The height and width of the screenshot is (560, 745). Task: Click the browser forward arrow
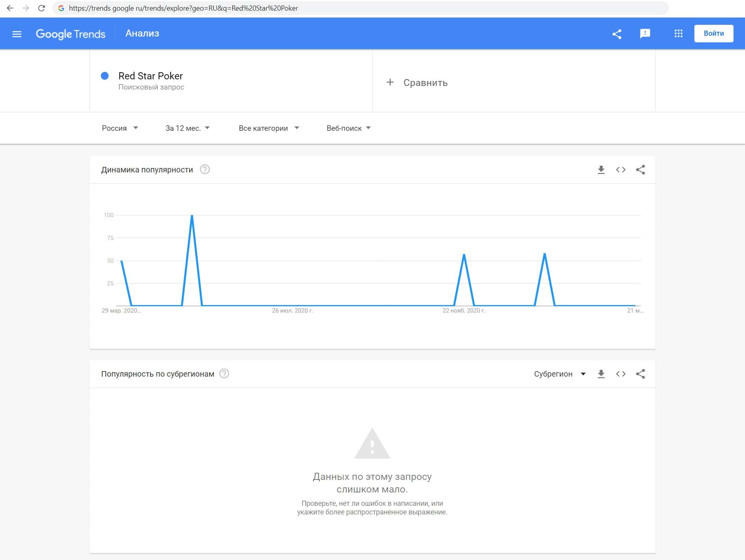[x=26, y=8]
